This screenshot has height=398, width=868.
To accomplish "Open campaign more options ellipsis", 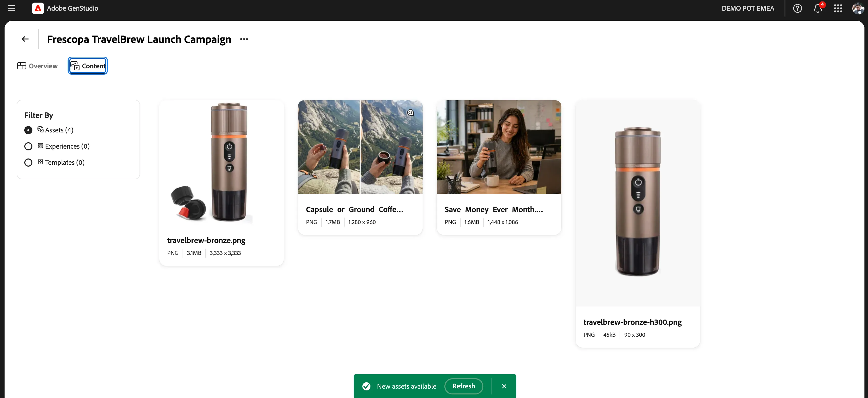I will coord(244,39).
